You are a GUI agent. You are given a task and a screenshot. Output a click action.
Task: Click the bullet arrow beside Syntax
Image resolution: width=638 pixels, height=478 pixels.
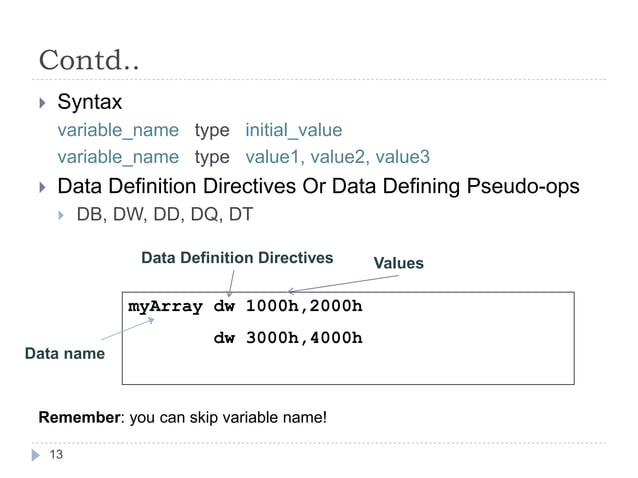40,104
